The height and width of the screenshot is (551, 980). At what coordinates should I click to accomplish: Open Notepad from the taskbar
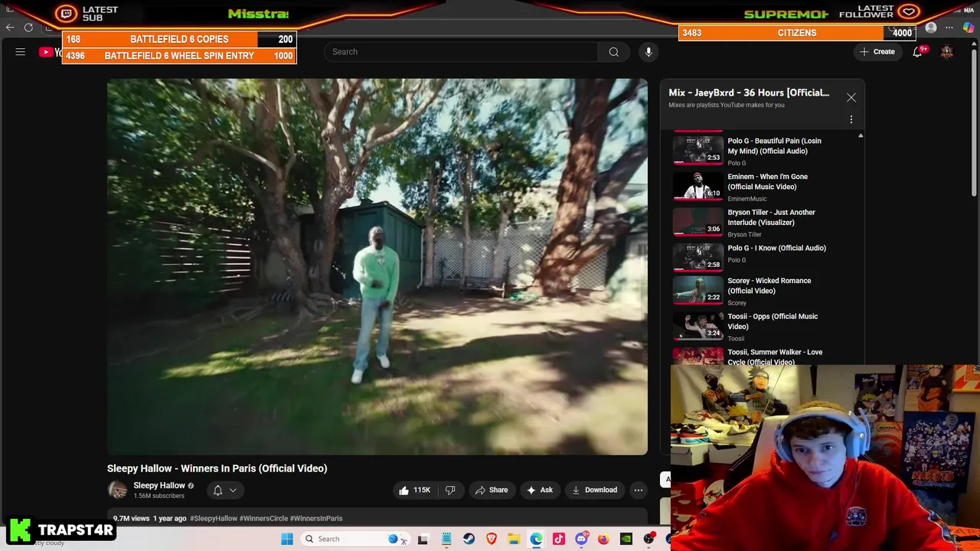tap(446, 539)
